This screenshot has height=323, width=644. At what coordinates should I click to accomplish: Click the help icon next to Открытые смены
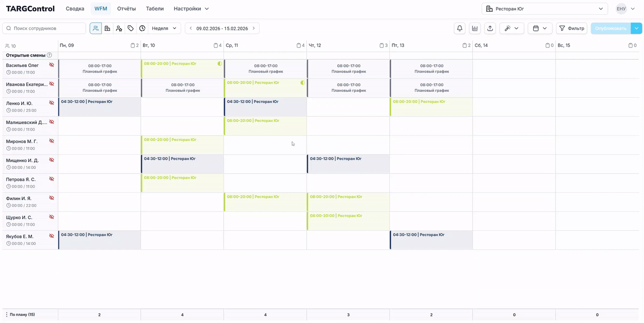click(x=49, y=55)
